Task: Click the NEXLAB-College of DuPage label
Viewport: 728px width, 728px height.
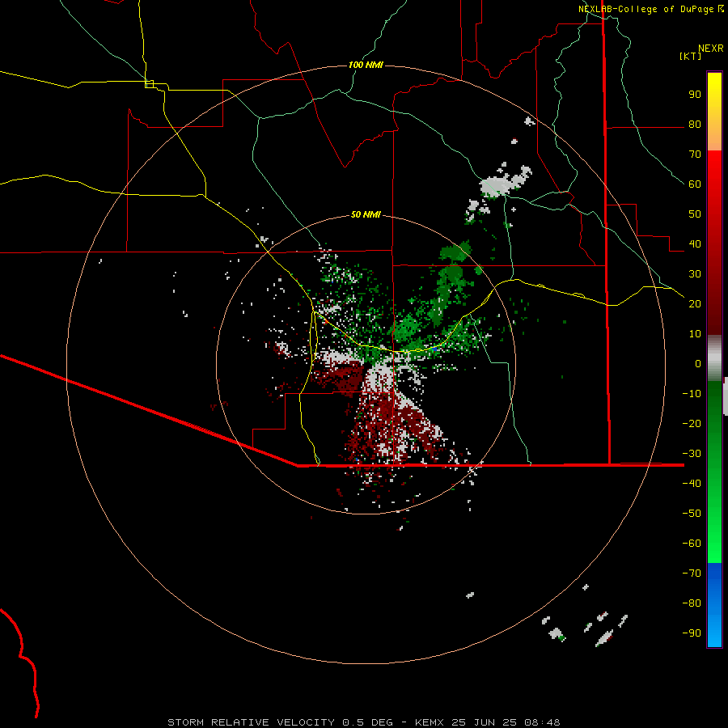Action: 645,9
